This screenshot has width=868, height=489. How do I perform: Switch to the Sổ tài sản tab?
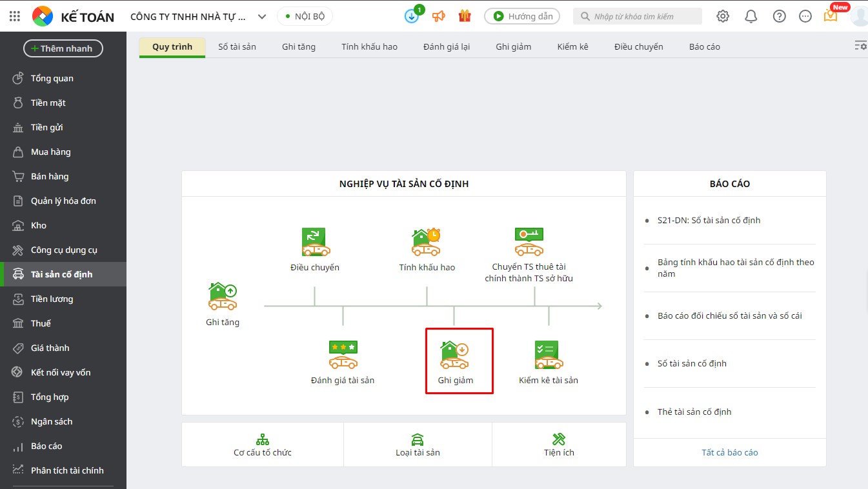(237, 47)
